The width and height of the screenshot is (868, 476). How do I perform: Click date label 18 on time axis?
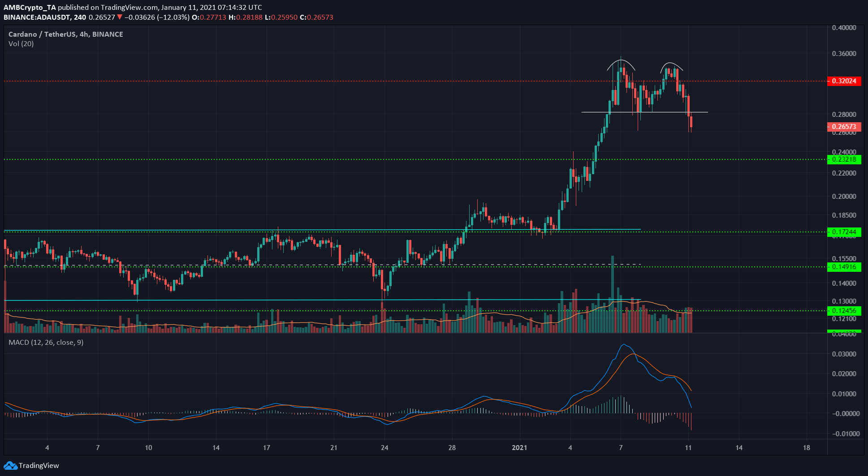pos(807,447)
